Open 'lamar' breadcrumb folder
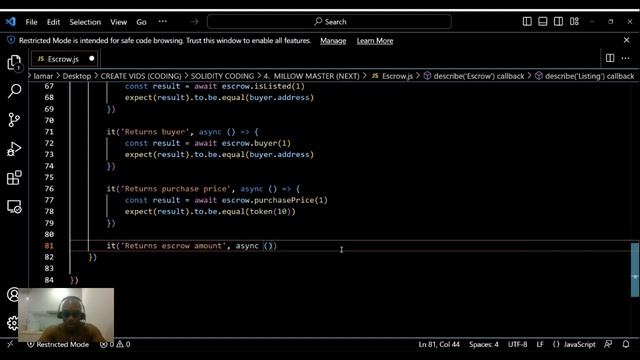The image size is (640, 360). [43, 76]
